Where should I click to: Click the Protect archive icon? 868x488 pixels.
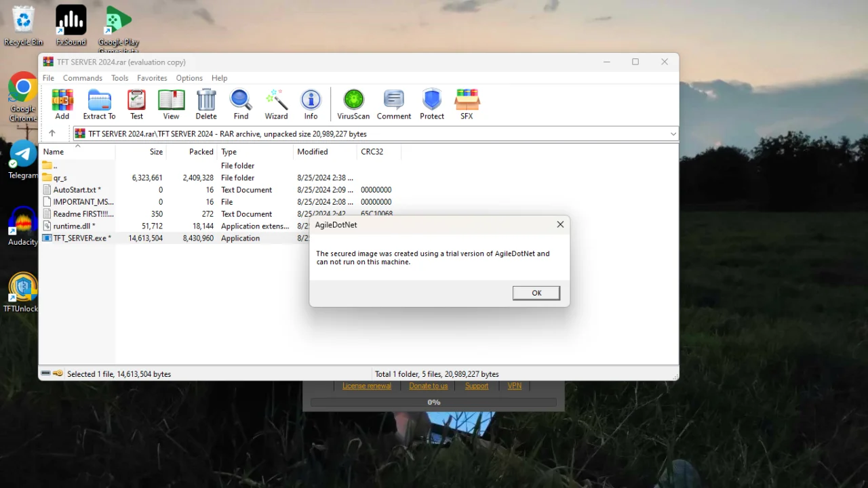432,104
